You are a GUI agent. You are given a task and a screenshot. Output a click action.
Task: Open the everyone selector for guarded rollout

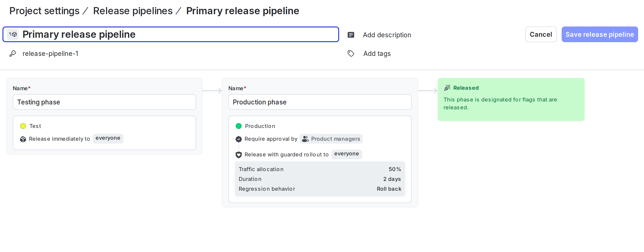[x=347, y=154]
